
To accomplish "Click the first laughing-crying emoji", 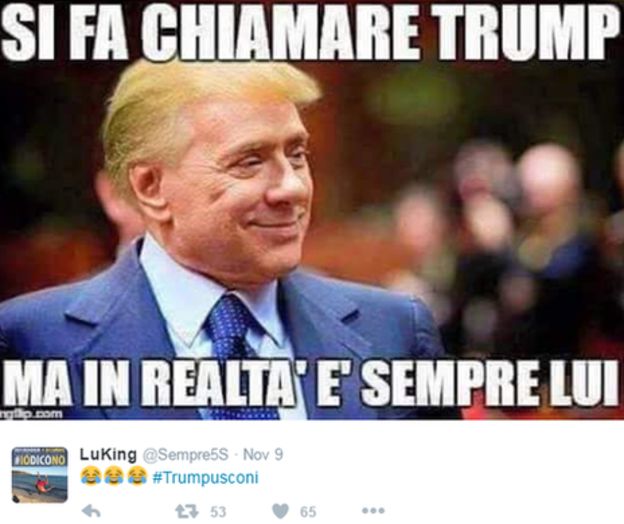I will tap(89, 476).
